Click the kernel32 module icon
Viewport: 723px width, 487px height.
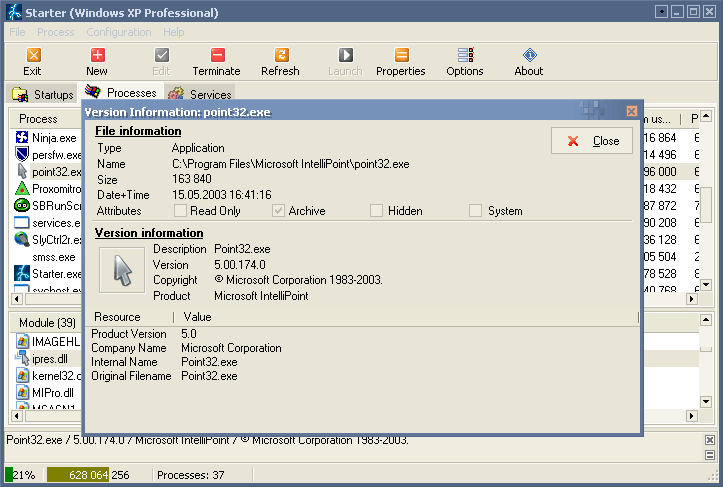click(23, 375)
